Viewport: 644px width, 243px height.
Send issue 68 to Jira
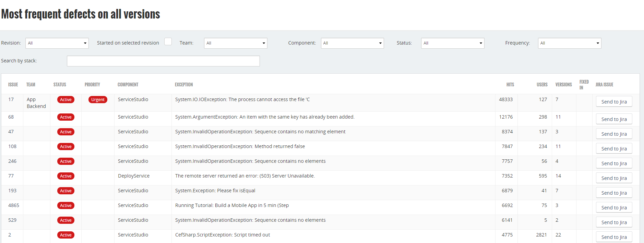point(614,119)
